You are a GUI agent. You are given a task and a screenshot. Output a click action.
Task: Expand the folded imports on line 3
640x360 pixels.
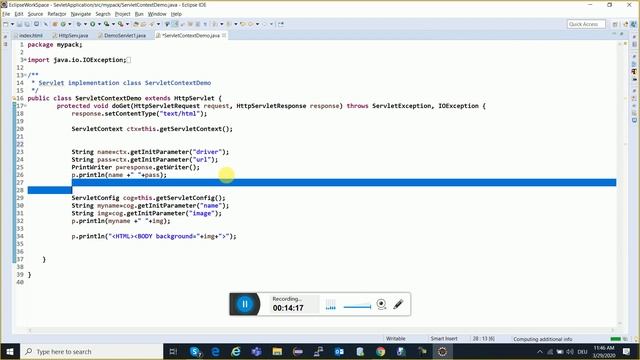click(x=25, y=60)
